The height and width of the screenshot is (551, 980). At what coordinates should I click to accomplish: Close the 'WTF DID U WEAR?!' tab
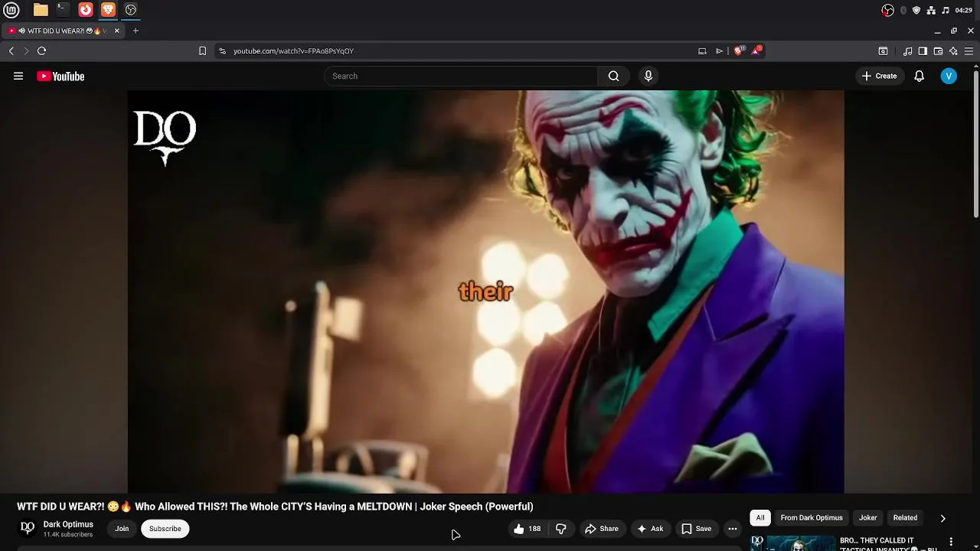coord(116,31)
